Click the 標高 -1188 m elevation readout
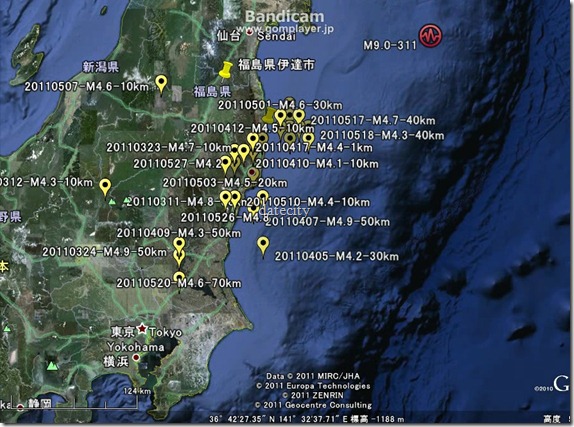 (377, 419)
